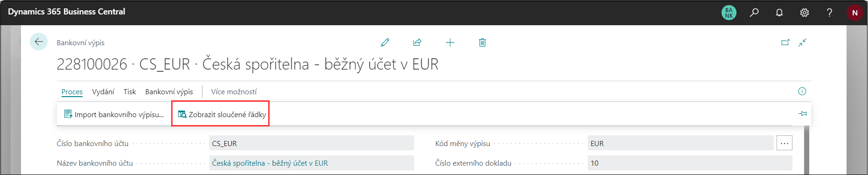
Task: Open the Vydání menu
Action: (x=103, y=91)
